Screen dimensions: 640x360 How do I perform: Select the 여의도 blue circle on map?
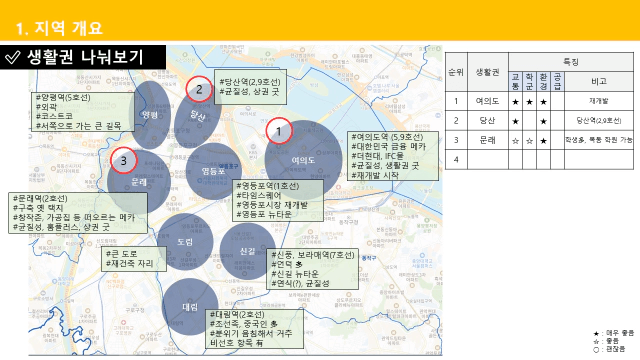(303, 160)
